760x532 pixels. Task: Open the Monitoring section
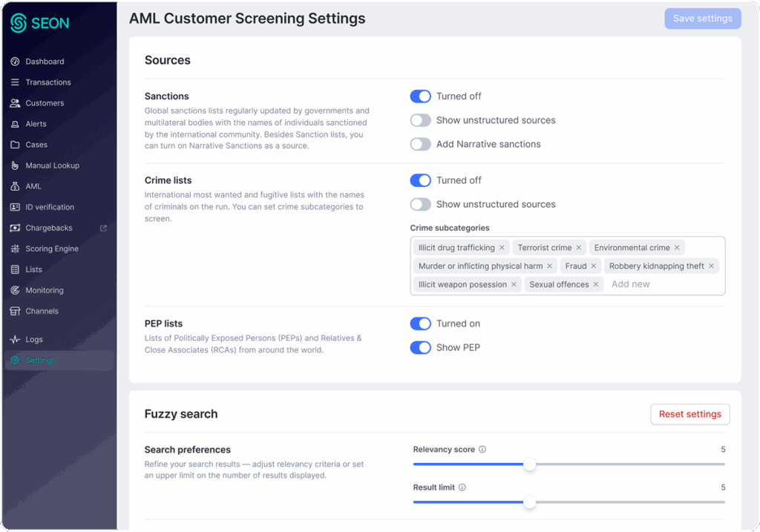click(x=59, y=291)
